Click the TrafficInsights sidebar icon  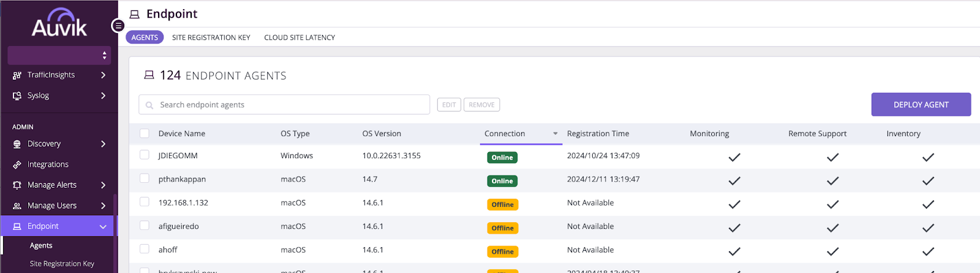point(17,75)
